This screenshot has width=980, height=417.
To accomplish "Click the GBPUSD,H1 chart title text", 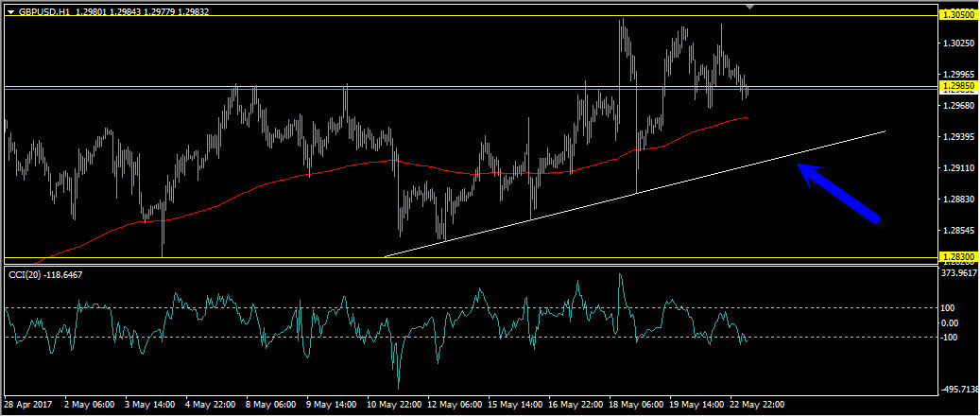I will tap(44, 11).
